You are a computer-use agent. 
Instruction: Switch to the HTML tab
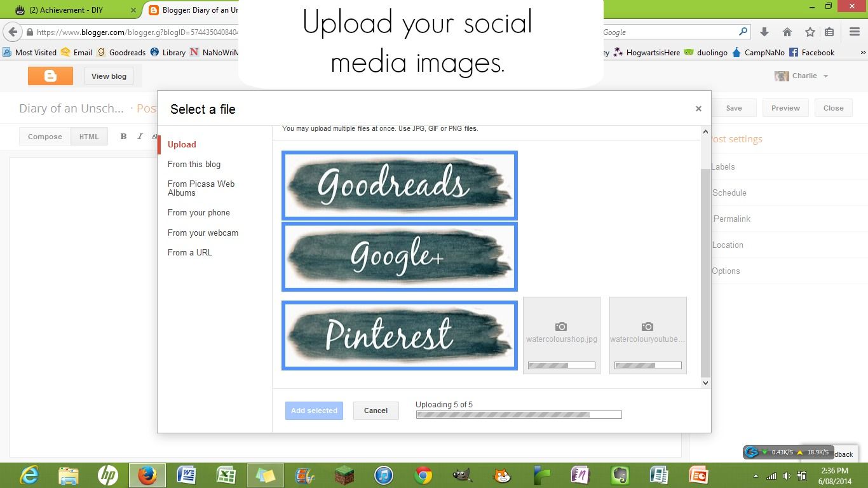89,136
